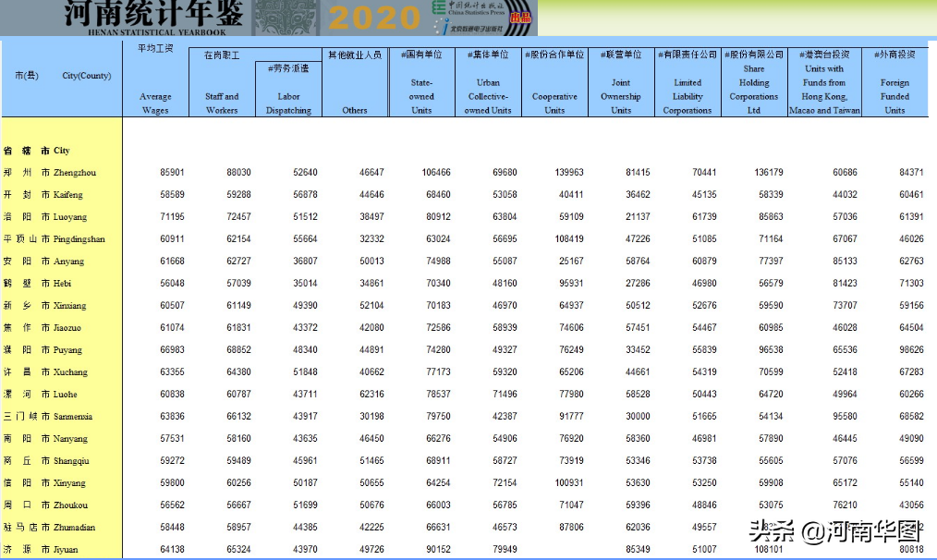Select Kaifeng labor dispatching value 56878
Screen dimensions: 937x560
[305, 194]
